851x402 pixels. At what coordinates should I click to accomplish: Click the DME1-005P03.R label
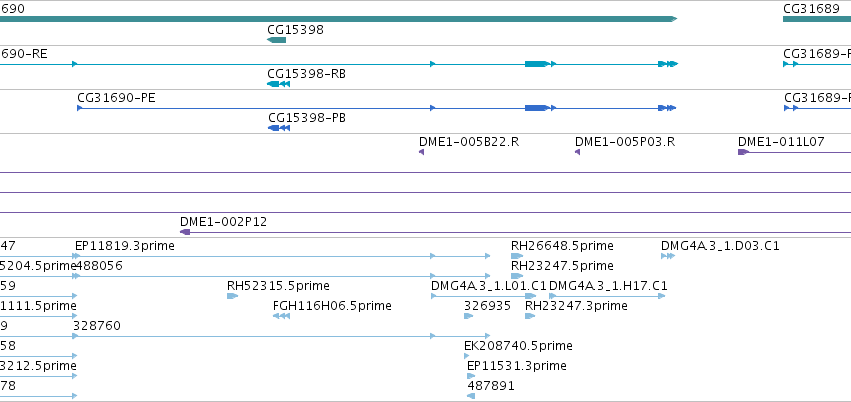625,142
